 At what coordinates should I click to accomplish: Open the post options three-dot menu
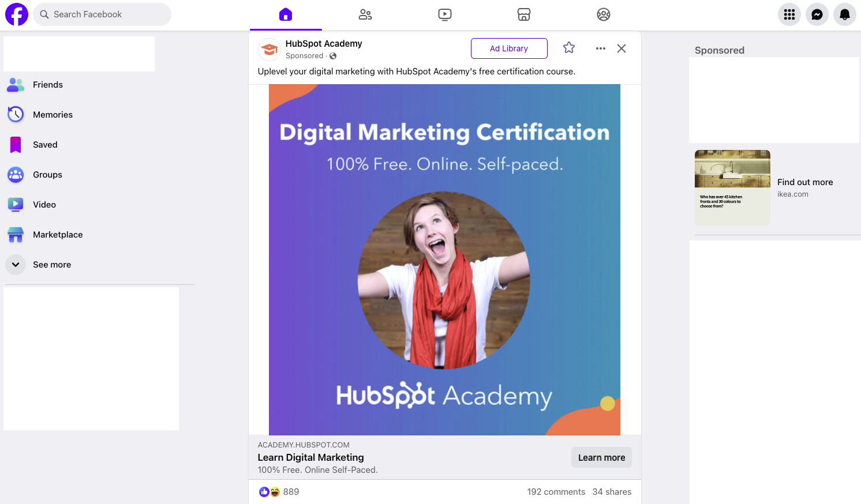coord(601,48)
